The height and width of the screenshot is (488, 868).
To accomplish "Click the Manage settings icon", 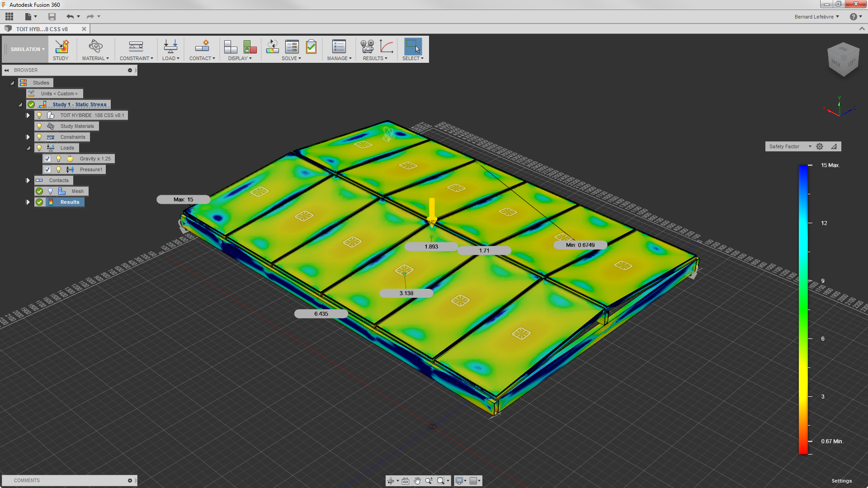I will click(339, 47).
